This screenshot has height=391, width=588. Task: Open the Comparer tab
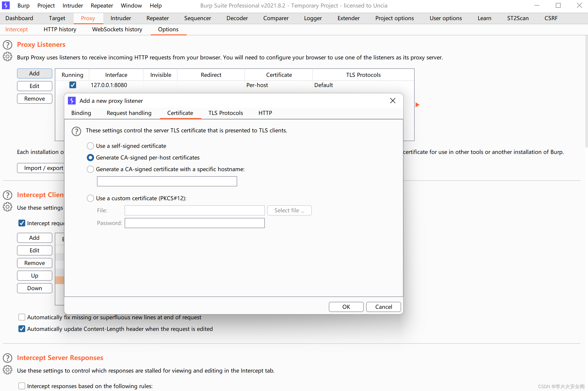click(276, 18)
